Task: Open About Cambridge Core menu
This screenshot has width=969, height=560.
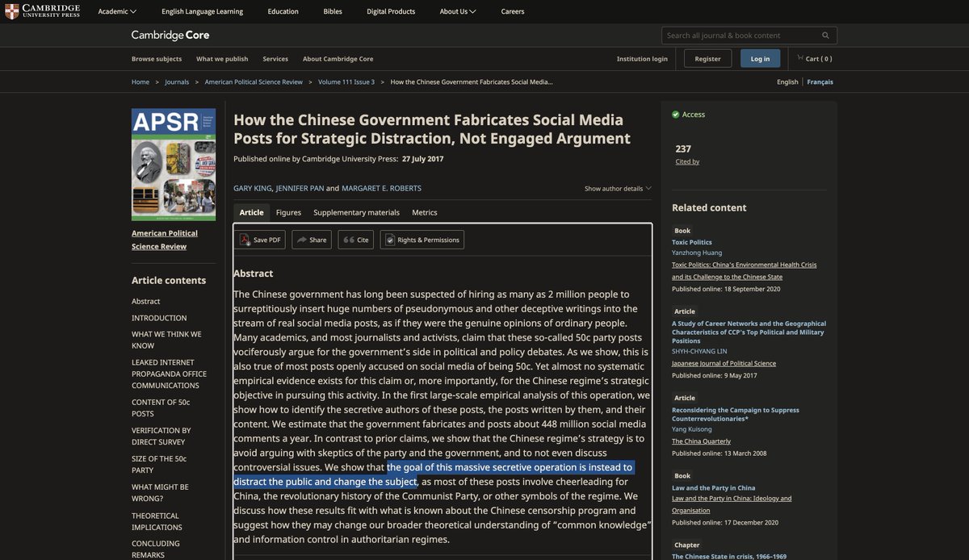Action: [x=338, y=59]
